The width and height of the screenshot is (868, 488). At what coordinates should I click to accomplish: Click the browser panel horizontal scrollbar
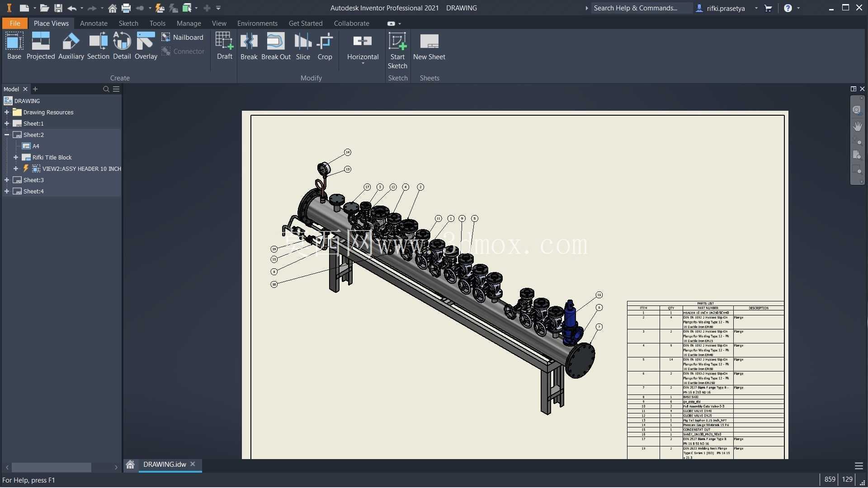tap(52, 467)
